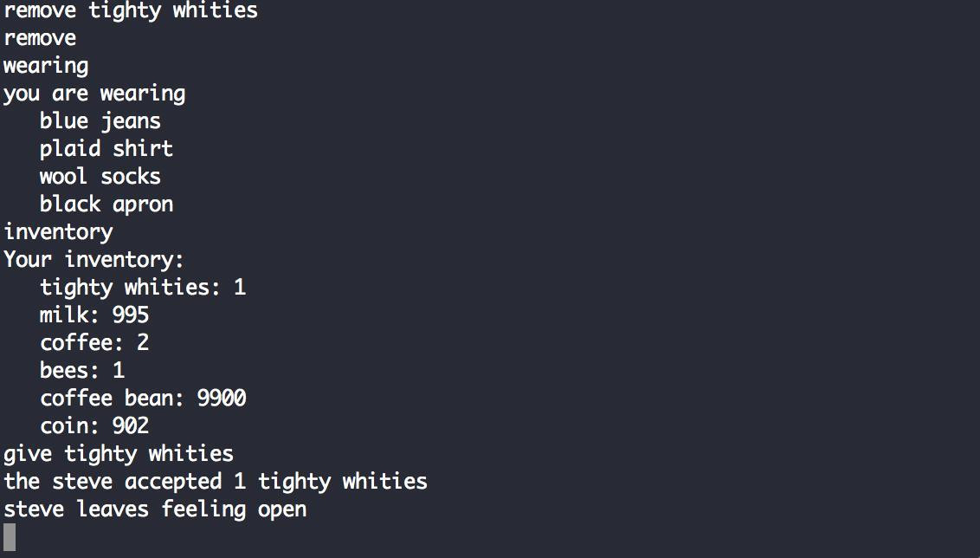Click the standalone 'remove' command line
The image size is (980, 558).
[40, 38]
